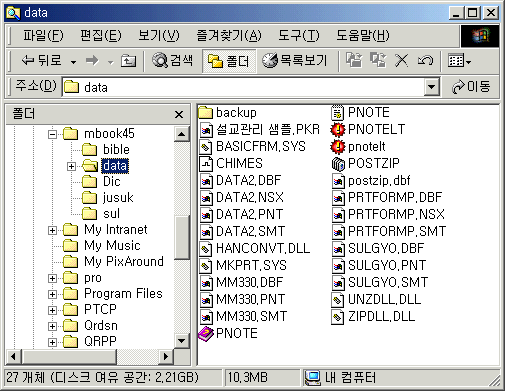Click the Undo arrow toolbar icon
Image resolution: width=505 pixels, height=391 pixels.
click(x=425, y=61)
